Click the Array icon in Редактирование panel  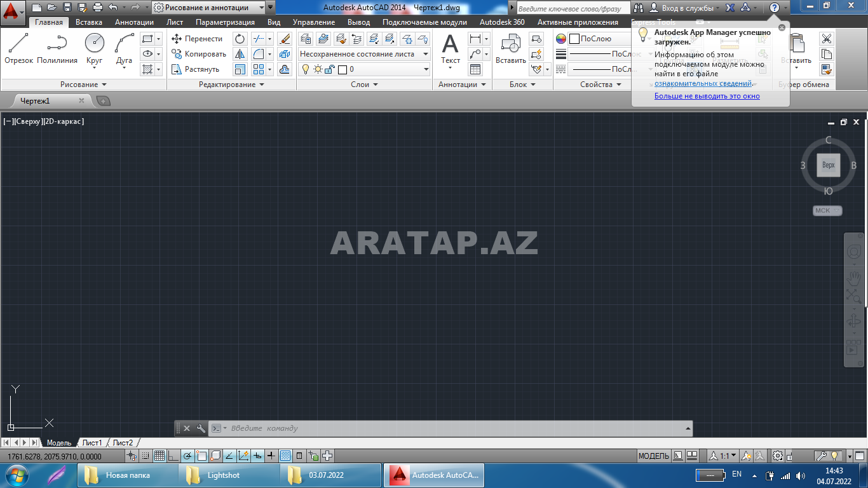click(x=259, y=69)
